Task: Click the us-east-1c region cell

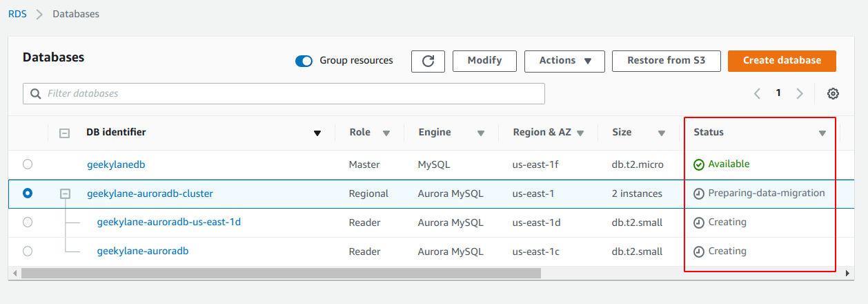Action: (x=536, y=251)
